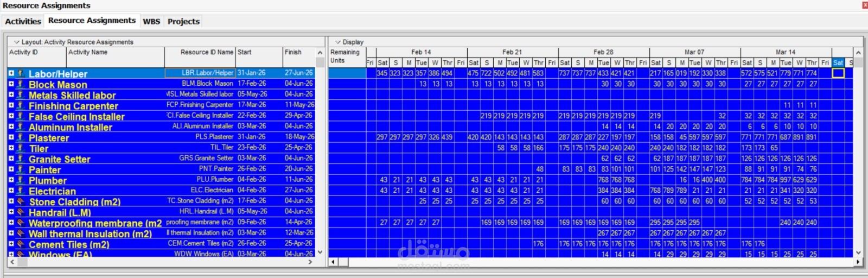Click the table's horizontal scrollbar right arrow
868x278 pixels.
pos(310,262)
